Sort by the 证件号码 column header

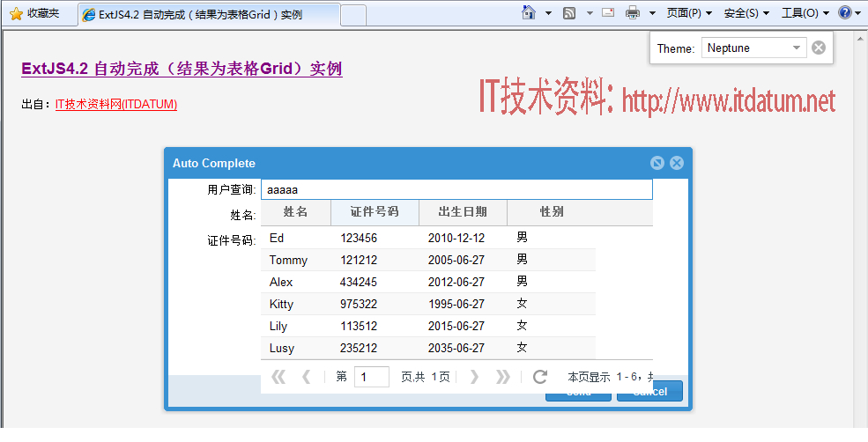point(375,212)
